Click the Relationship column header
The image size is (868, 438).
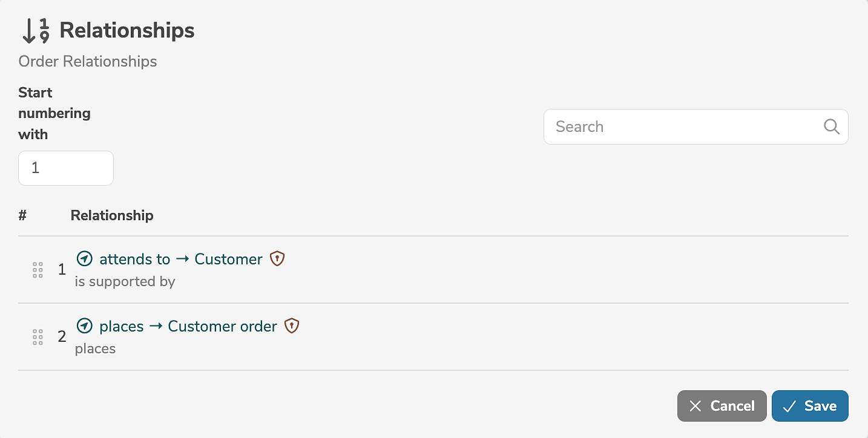(112, 215)
